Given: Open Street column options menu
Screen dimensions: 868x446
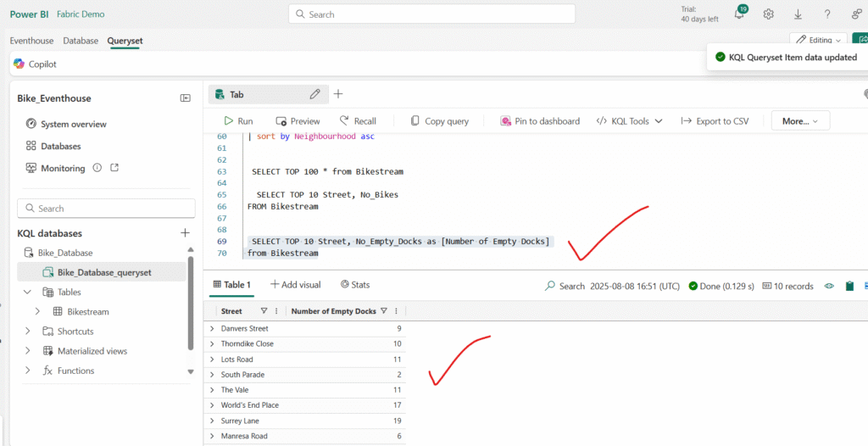Looking at the screenshot, I should click(276, 311).
